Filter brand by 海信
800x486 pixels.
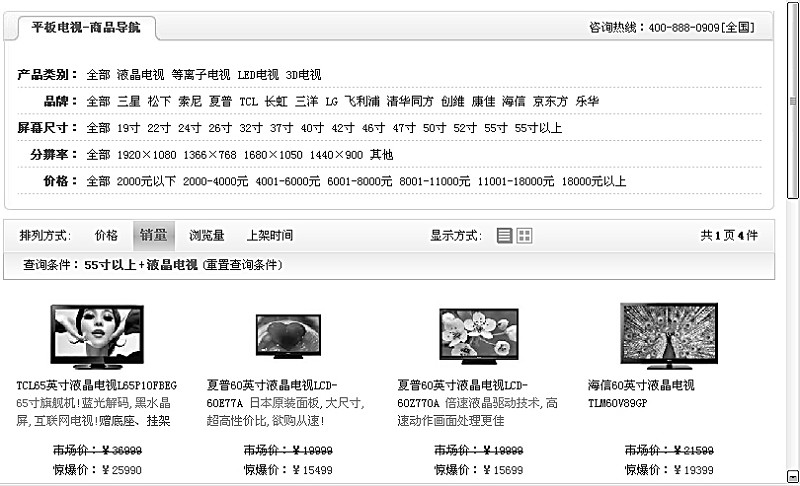tap(514, 101)
